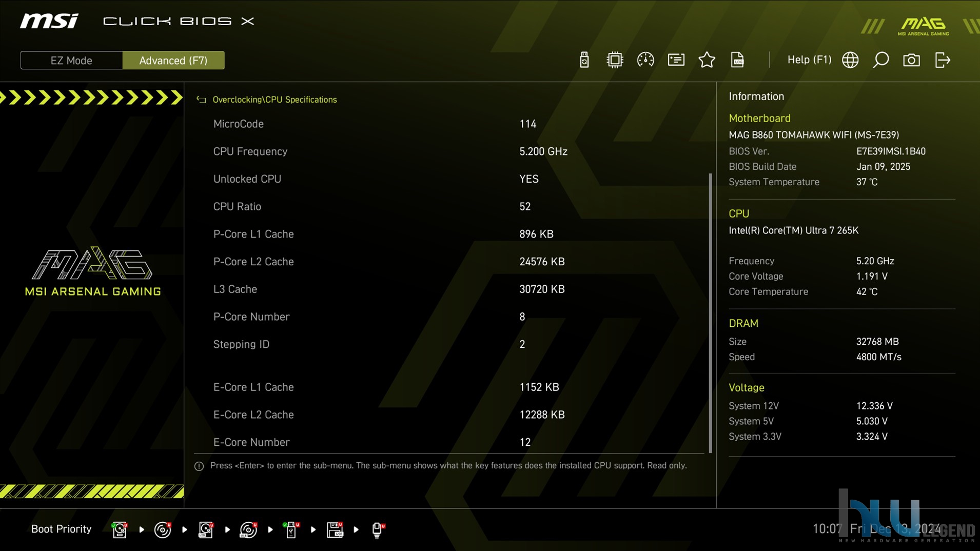
Task: Open Help (F1)
Action: point(809,60)
